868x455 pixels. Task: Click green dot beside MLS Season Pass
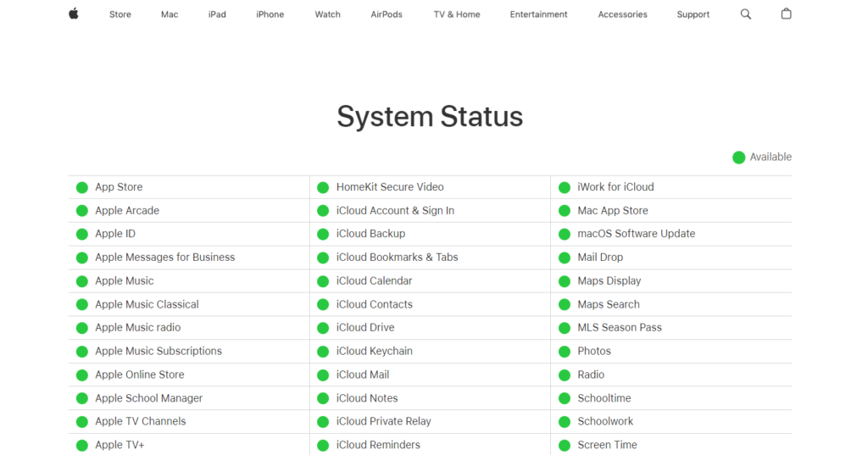click(x=564, y=328)
